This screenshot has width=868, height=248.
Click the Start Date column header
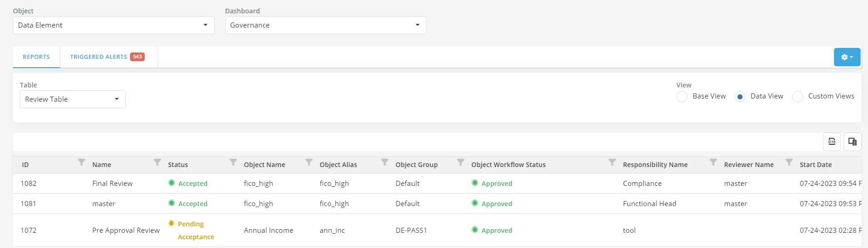(x=816, y=165)
